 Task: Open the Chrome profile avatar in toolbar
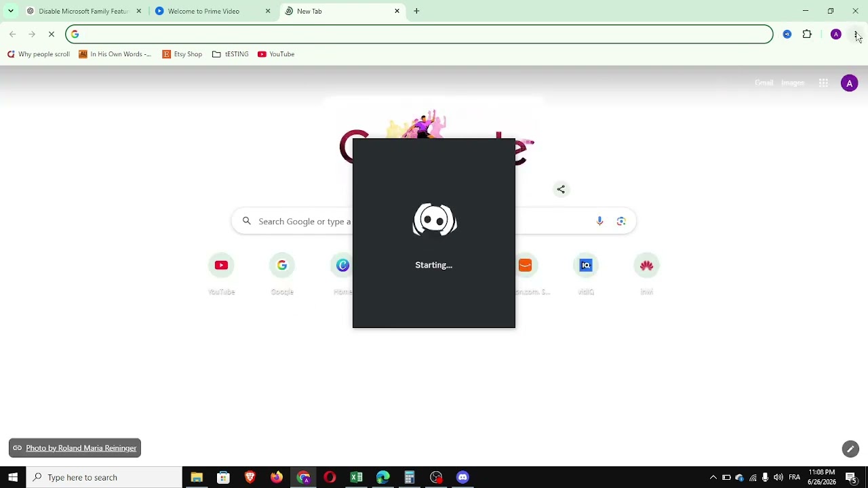[x=836, y=35]
